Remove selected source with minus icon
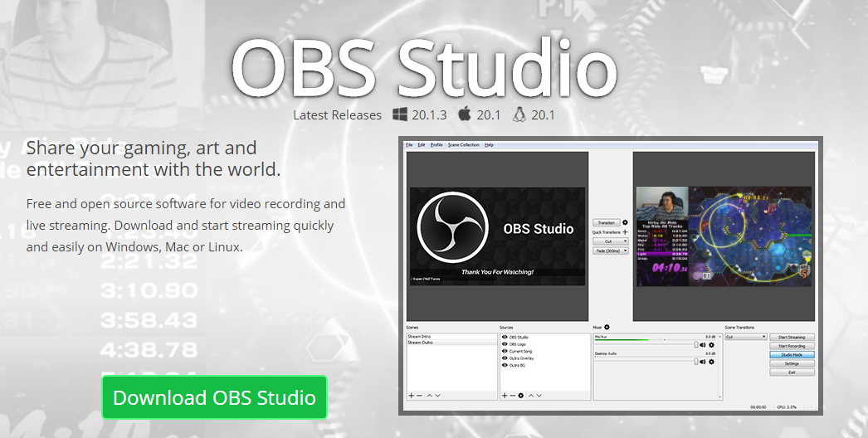The width and height of the screenshot is (868, 438). [x=513, y=396]
